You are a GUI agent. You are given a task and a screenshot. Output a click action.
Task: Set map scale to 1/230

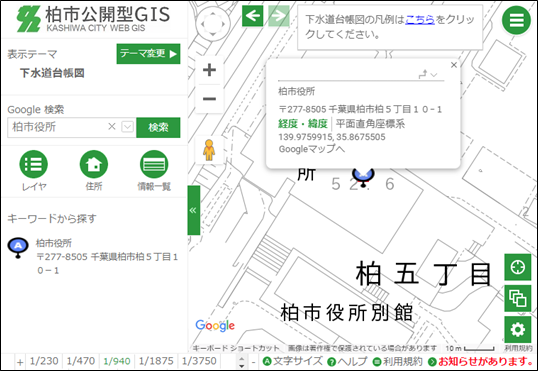pyautogui.click(x=44, y=361)
